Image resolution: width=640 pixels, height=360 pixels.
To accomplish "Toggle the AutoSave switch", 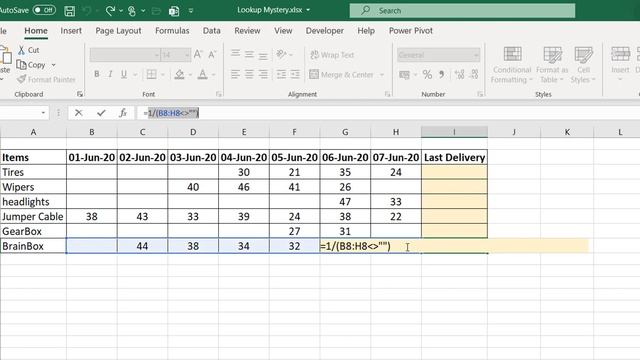I will tap(44, 10).
